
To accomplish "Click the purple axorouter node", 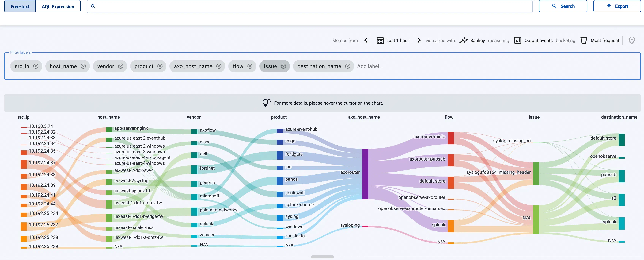I will (365, 174).
